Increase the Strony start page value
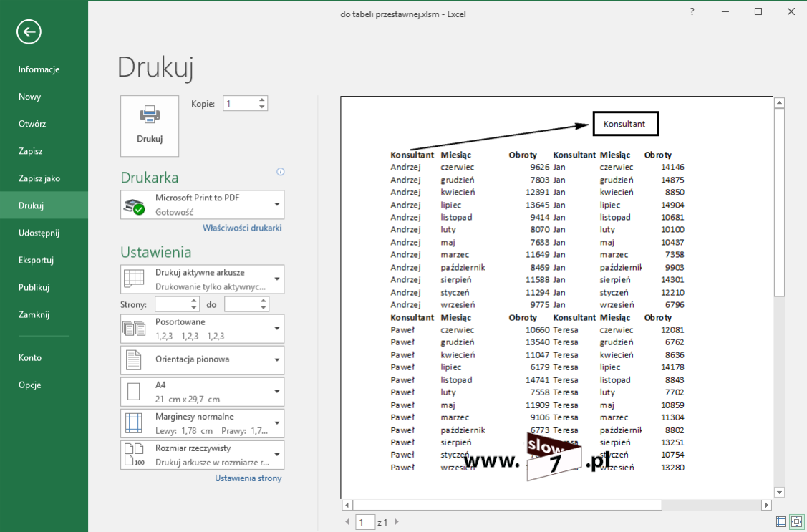Image resolution: width=807 pixels, height=532 pixels. [194, 301]
